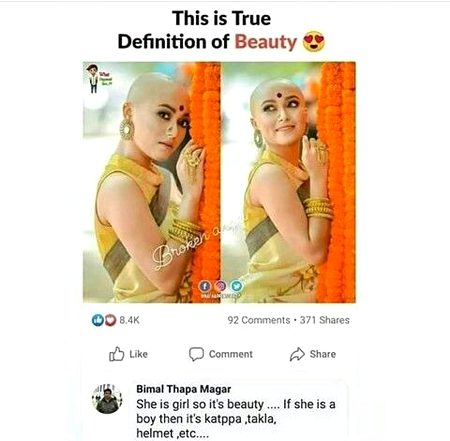Click the thumbs-up Like button
This screenshot has width=450, height=441.
pos(128,354)
